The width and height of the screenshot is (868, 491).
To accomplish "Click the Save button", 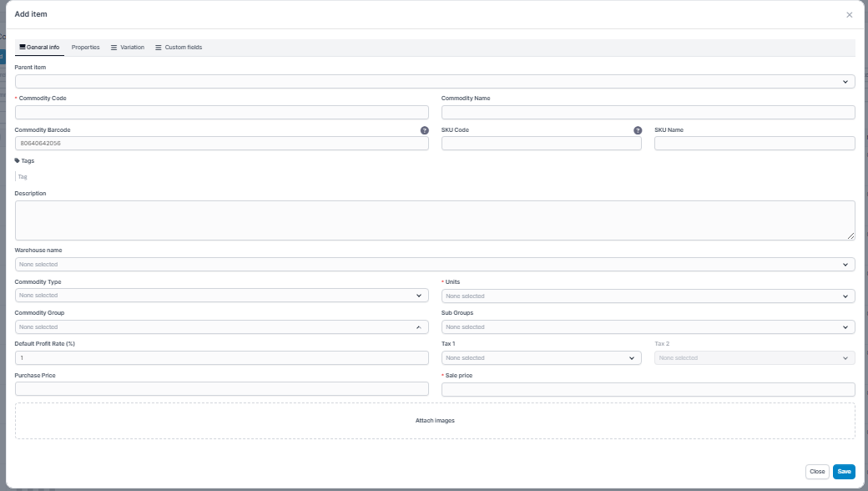I will pos(844,472).
